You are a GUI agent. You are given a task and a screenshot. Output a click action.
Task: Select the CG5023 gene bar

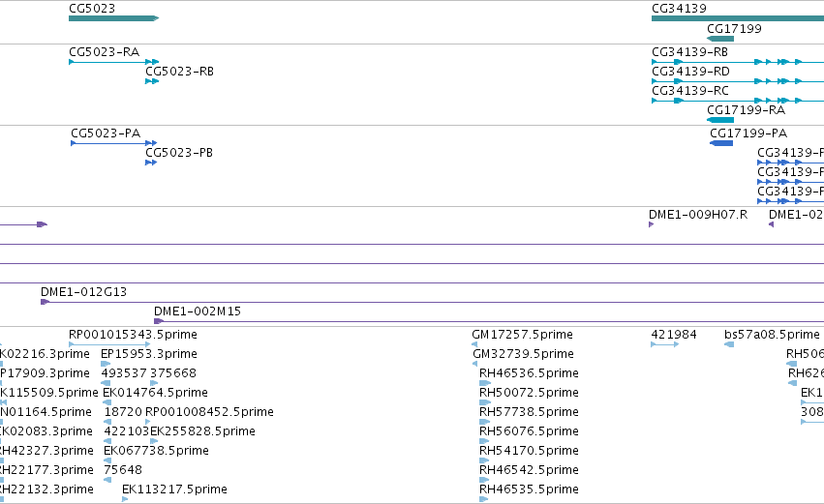113,18
